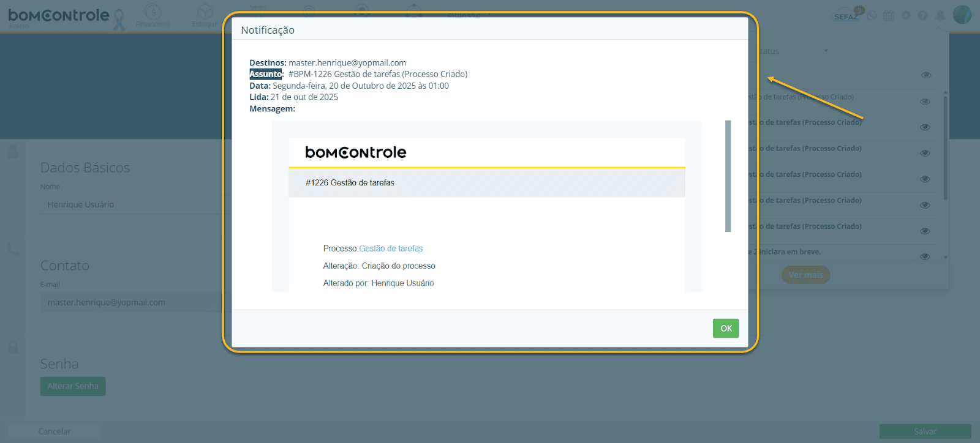Click the notifications list scrollbar
Screen dimensions: 980x443
946,147
